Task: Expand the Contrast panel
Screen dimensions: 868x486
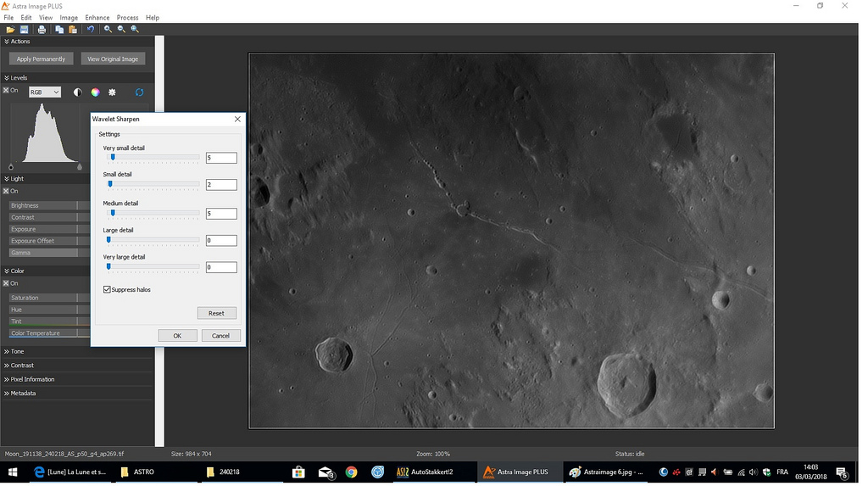Action: (x=7, y=366)
